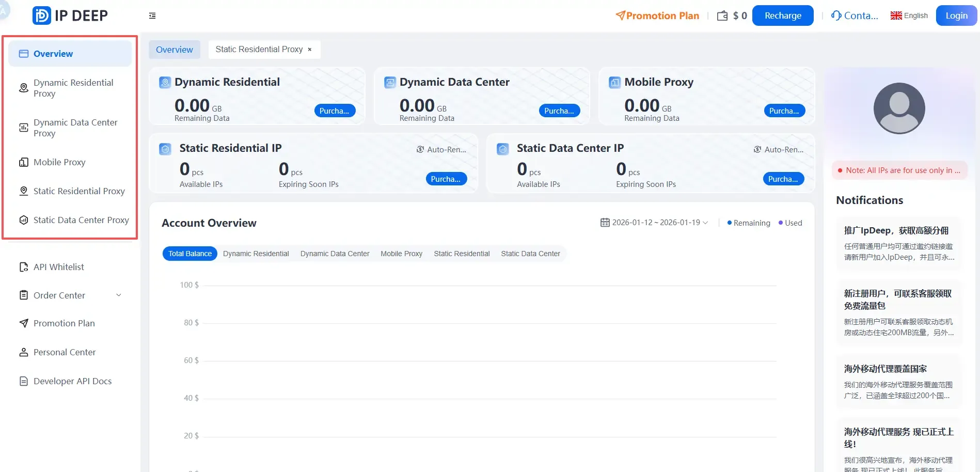Image resolution: width=980 pixels, height=472 pixels.
Task: Click the IP DEEP logo
Action: (70, 15)
